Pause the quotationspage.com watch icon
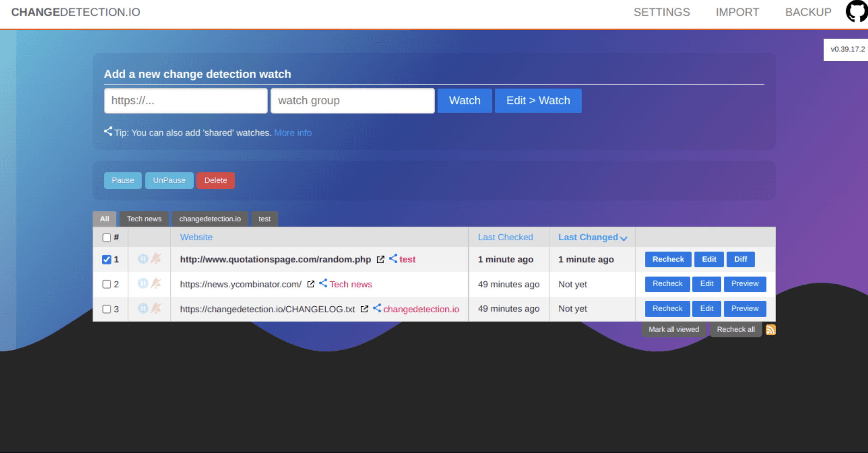 click(x=143, y=259)
